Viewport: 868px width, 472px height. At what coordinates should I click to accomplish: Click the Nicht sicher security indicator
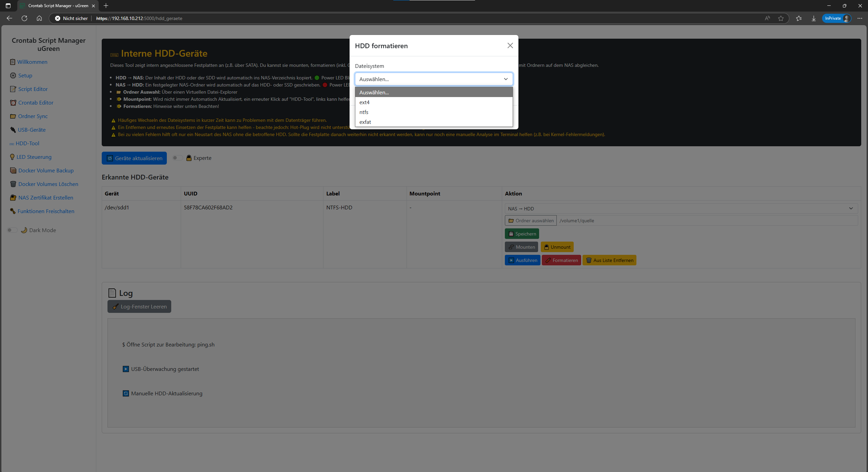tap(72, 18)
